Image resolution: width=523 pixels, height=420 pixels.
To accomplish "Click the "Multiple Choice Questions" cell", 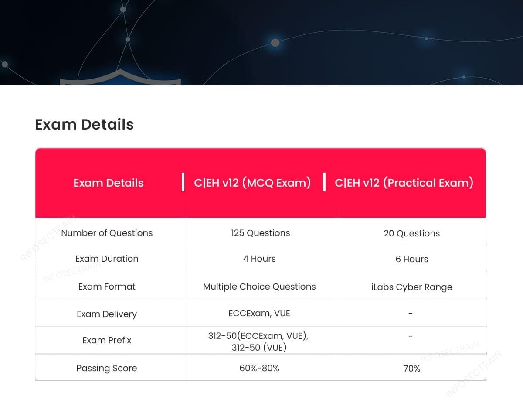I will point(259,287).
